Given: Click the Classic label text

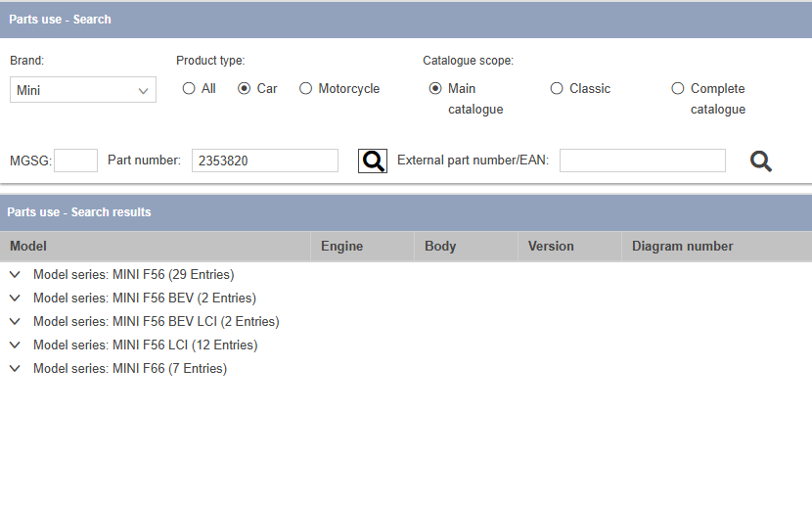Looking at the screenshot, I should pos(590,88).
